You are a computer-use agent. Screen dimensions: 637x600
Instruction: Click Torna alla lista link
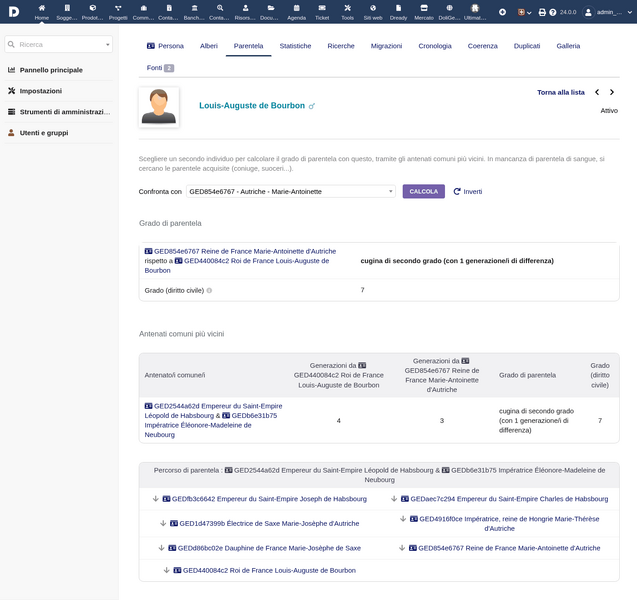(561, 92)
